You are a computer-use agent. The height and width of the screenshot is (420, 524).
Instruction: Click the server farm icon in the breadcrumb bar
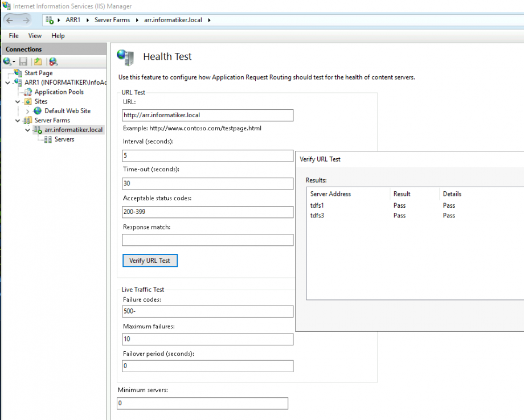click(x=49, y=19)
